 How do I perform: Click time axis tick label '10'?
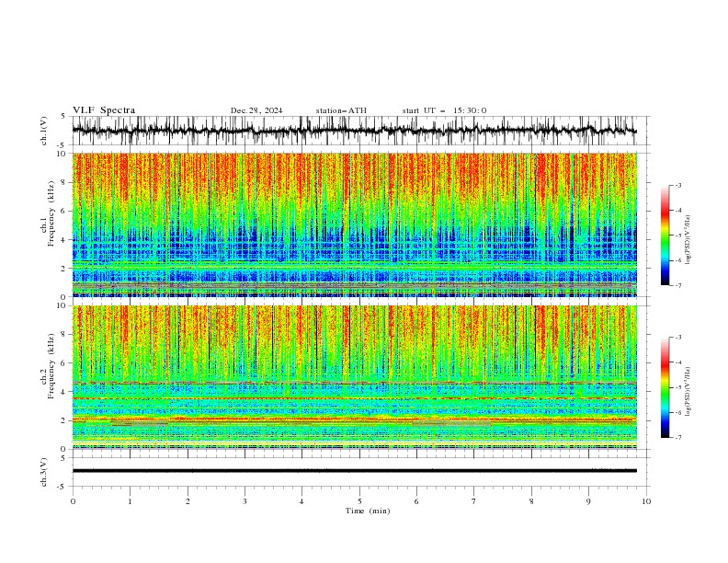click(646, 501)
